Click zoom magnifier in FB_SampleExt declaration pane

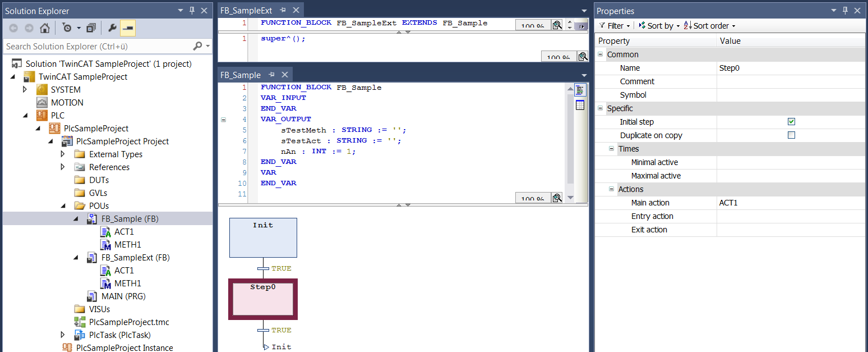coord(557,25)
